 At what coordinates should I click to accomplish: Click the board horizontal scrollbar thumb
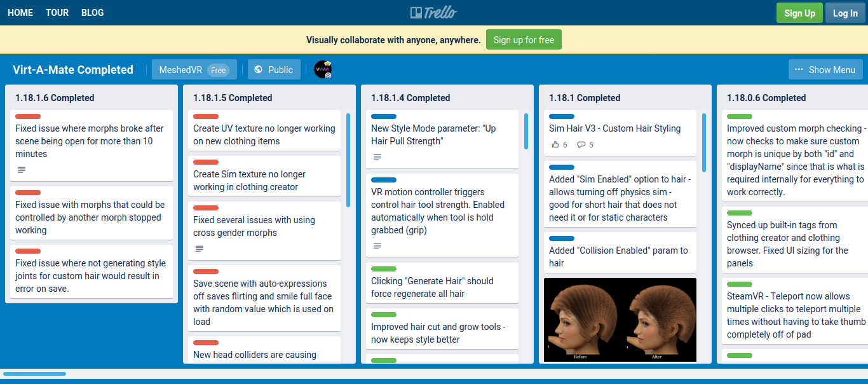coord(34,374)
